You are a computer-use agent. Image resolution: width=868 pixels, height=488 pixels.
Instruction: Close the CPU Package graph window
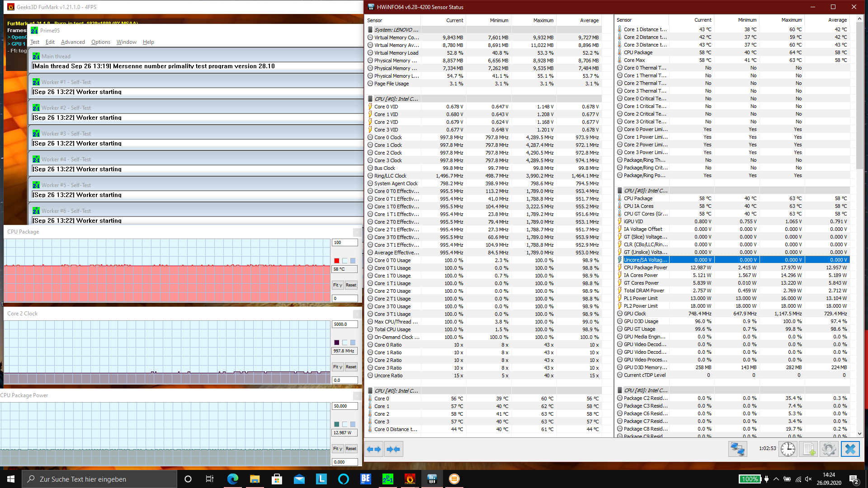pos(357,232)
